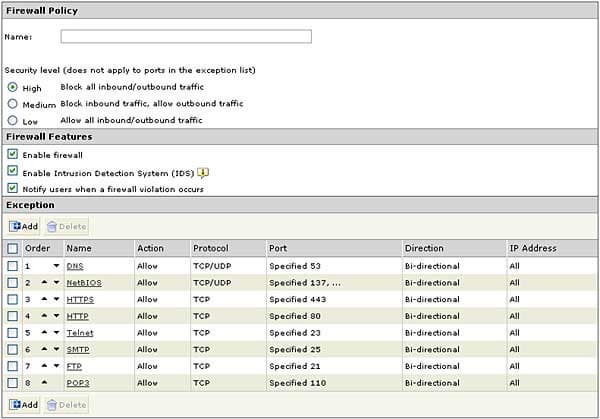Choose the Medium security level option
Screen dimensions: 600x419
pos(12,103)
